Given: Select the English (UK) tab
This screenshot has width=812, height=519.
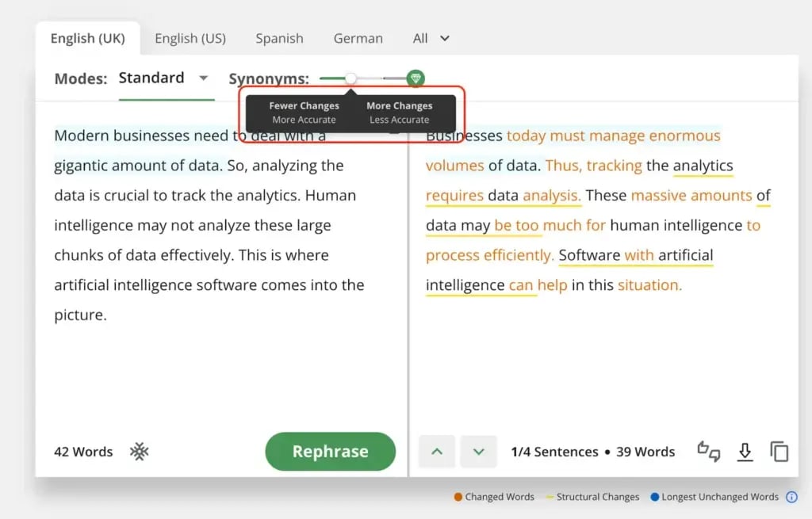Looking at the screenshot, I should point(87,38).
